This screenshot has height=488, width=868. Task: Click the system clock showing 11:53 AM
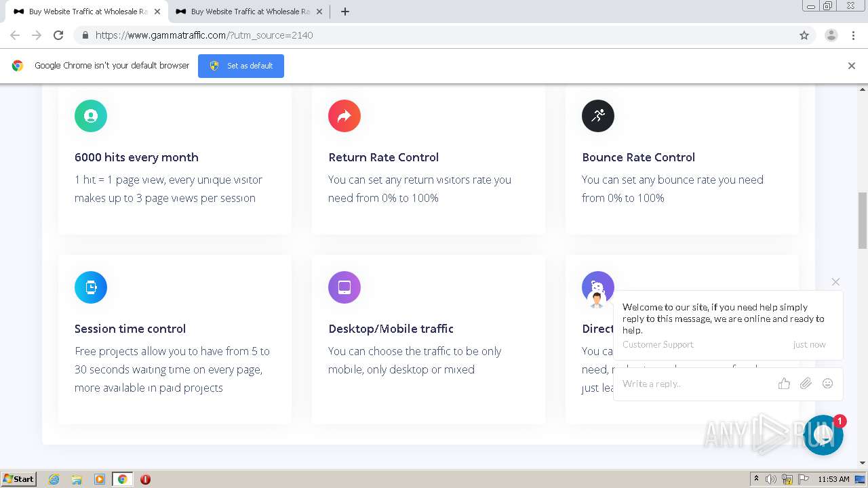tap(833, 479)
